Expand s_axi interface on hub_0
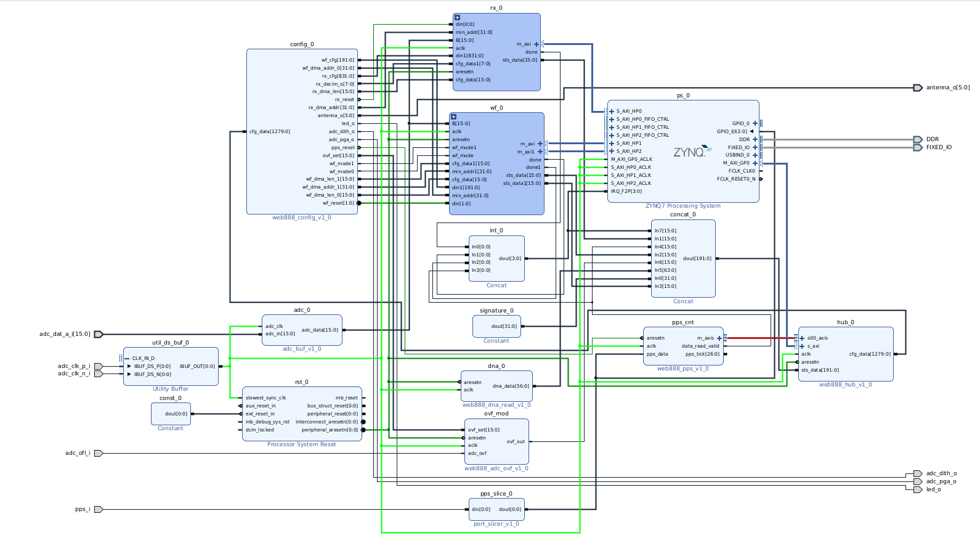This screenshot has height=535, width=980. 802,346
